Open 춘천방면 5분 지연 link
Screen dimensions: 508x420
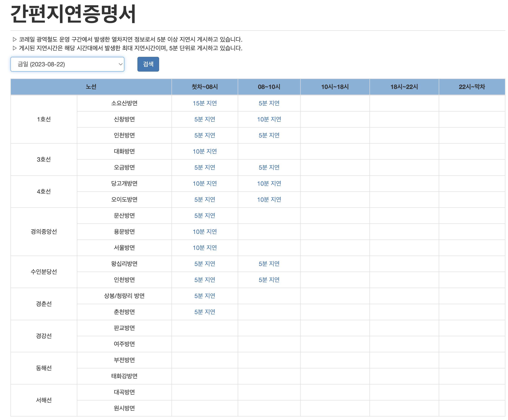coord(205,312)
